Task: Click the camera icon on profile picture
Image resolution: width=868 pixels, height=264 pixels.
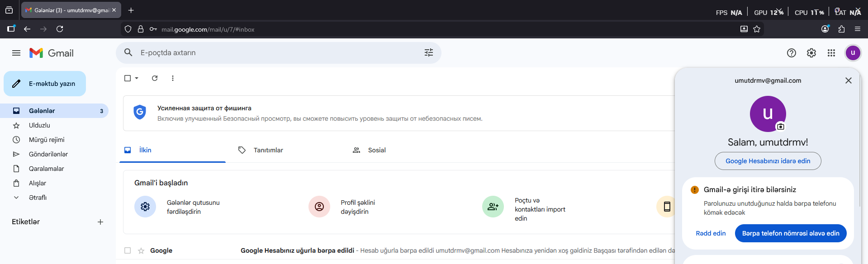Action: coord(781,127)
